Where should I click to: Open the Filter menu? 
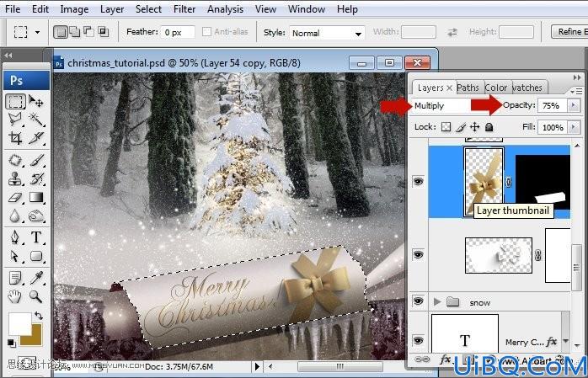184,9
